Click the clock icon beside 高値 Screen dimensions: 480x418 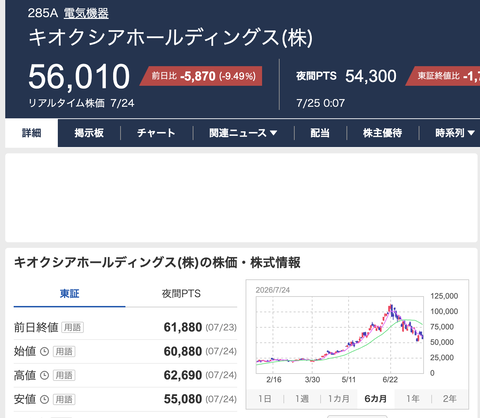click(44, 375)
